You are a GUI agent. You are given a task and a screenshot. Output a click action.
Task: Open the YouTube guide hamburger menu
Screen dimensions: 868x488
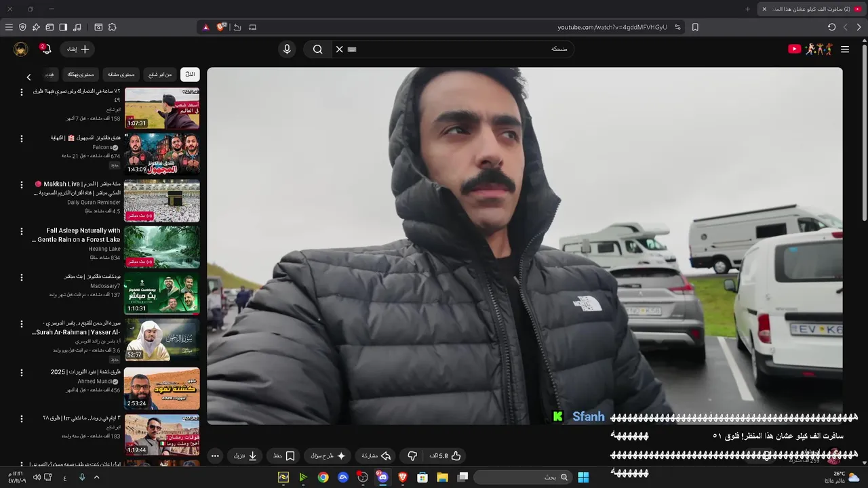tap(845, 49)
